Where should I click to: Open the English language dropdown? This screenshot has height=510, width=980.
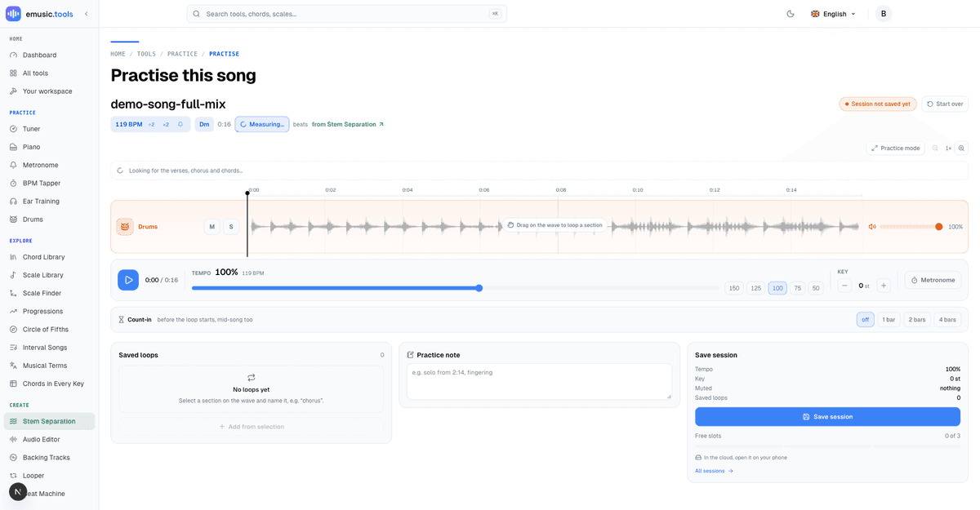833,14
